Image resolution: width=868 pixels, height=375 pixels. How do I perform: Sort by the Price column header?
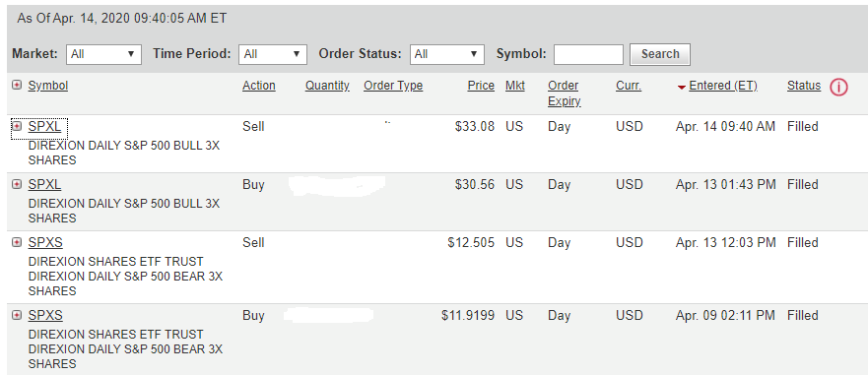481,86
